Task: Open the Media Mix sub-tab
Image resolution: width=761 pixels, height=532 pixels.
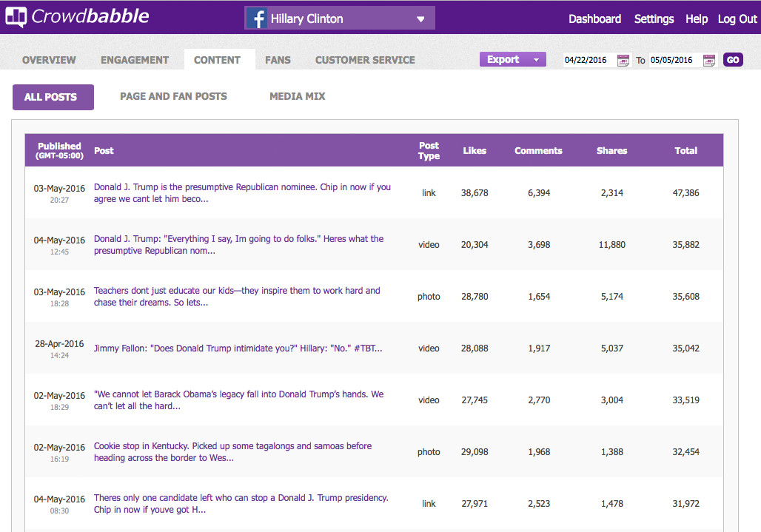Action: point(297,96)
